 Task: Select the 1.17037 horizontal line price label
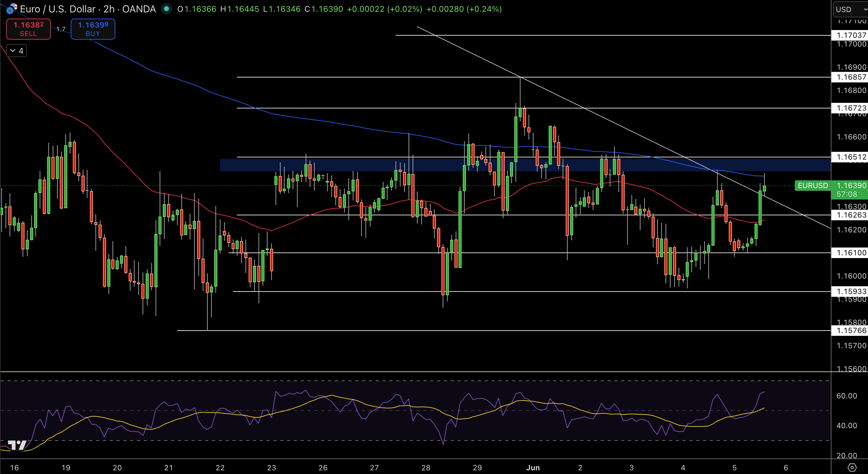850,35
